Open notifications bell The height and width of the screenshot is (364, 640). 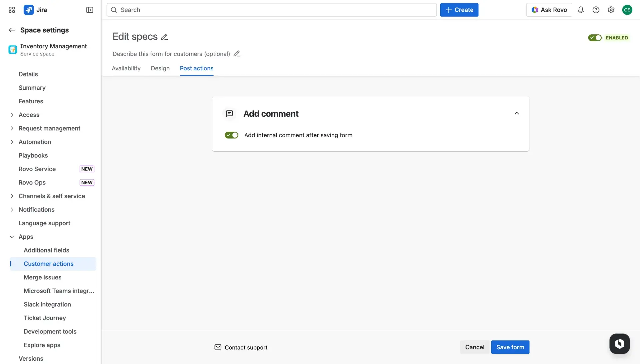581,10
